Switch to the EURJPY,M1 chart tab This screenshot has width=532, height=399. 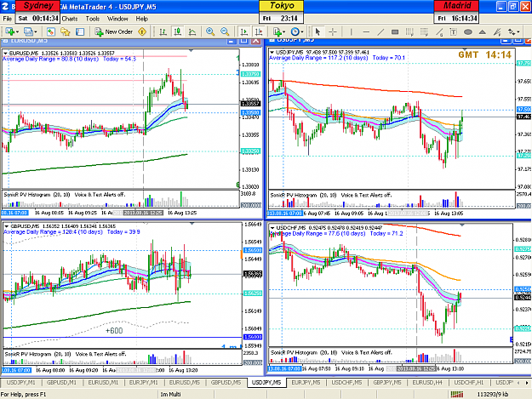pyautogui.click(x=144, y=382)
